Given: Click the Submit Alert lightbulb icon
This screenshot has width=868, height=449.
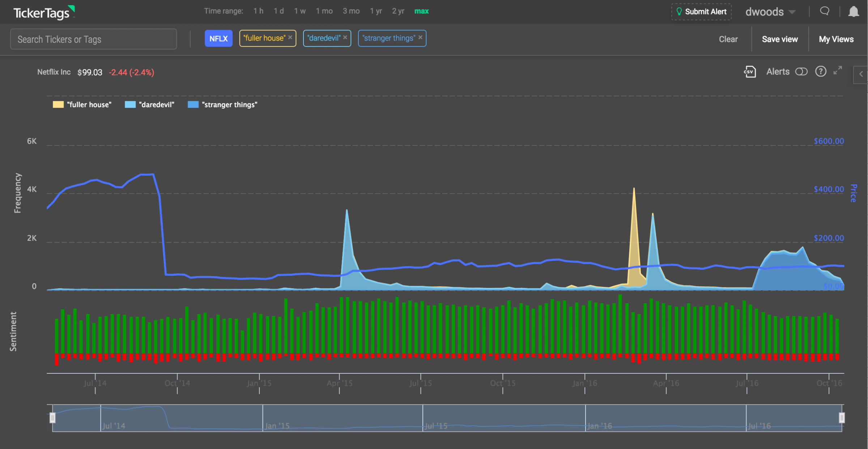Looking at the screenshot, I should tap(679, 12).
